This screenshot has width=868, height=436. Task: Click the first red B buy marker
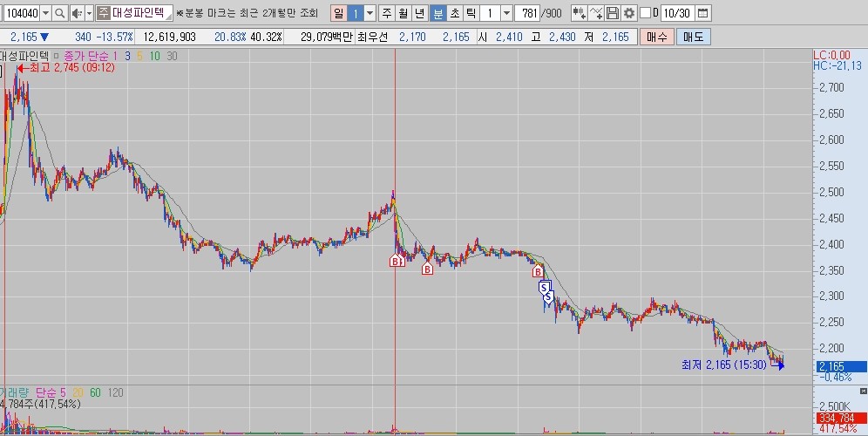pos(396,261)
